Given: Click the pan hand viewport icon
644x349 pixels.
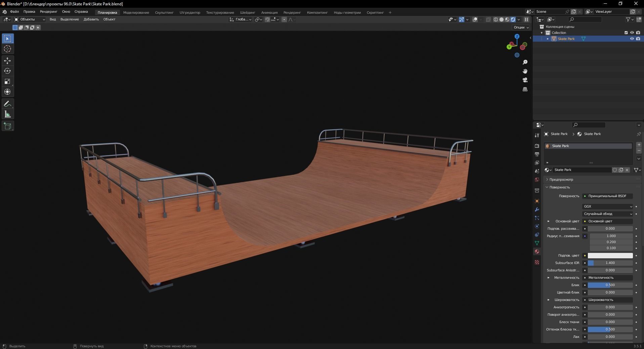Looking at the screenshot, I should pos(525,71).
